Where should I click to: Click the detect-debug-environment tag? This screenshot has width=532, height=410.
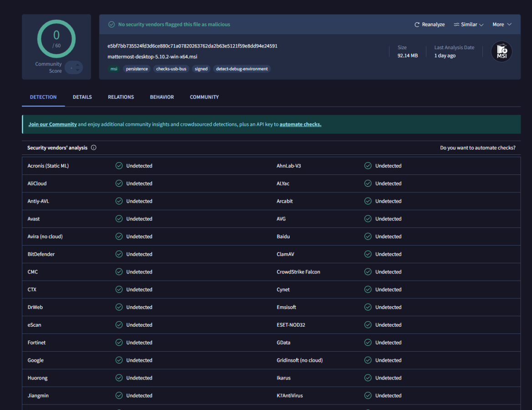pyautogui.click(x=241, y=69)
